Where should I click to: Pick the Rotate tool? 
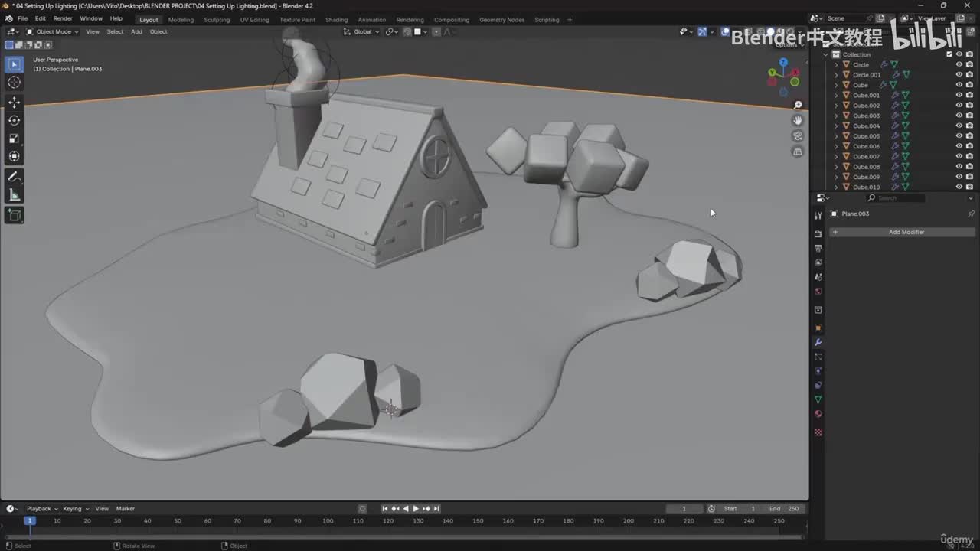14,120
